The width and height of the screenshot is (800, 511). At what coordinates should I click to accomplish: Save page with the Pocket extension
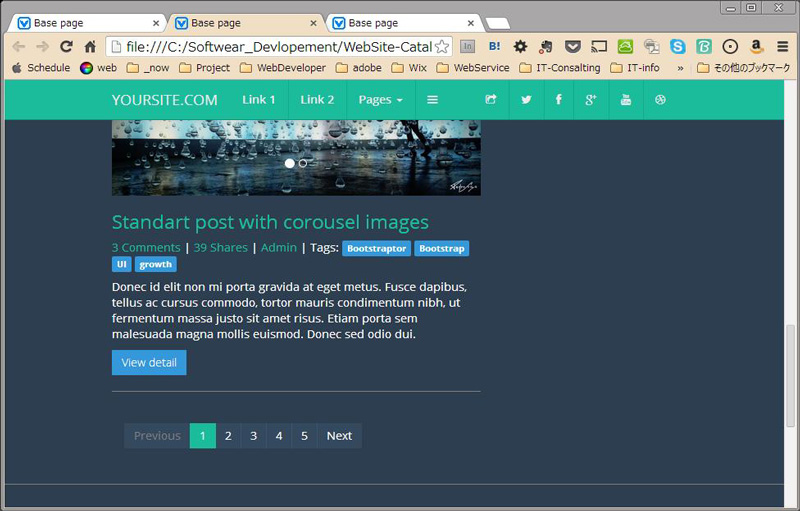click(572, 47)
